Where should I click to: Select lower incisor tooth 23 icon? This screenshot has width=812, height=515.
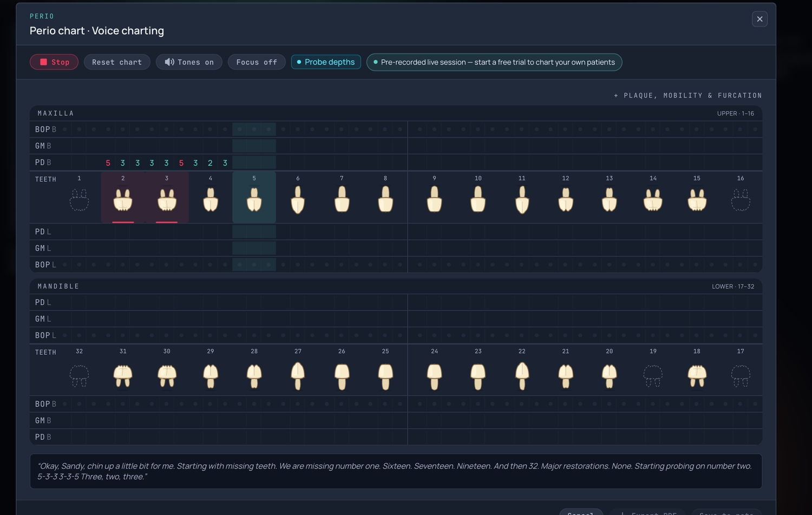(x=478, y=376)
